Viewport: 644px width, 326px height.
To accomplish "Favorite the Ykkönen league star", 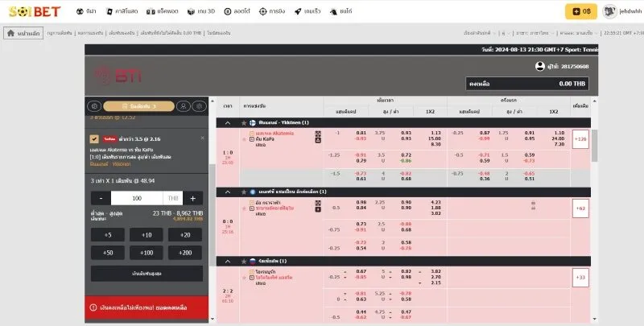I will 244,123.
